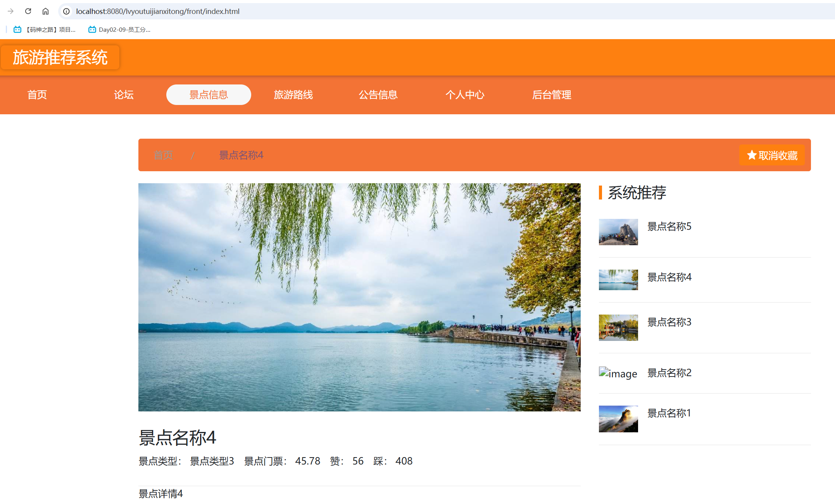Image resolution: width=835 pixels, height=504 pixels.
Task: Open recommended thumbnail for 景点名称5
Action: click(x=618, y=232)
